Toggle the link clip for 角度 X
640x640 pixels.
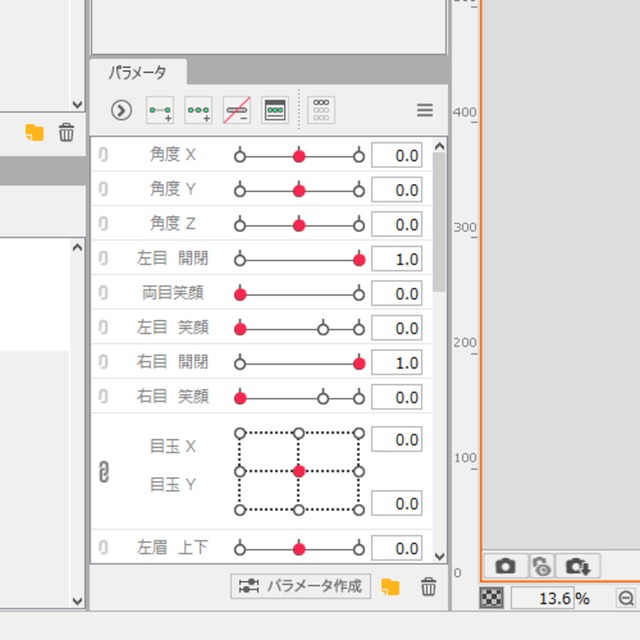click(103, 155)
